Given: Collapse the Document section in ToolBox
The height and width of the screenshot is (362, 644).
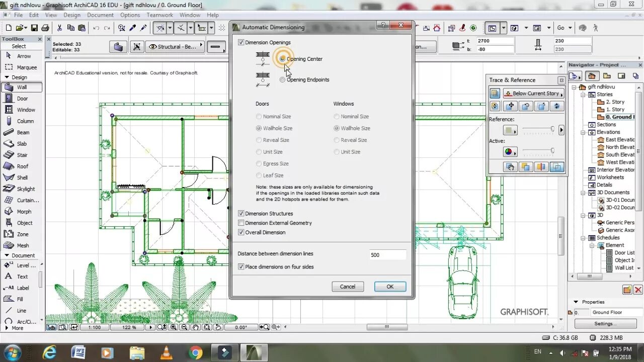Looking at the screenshot, I should tap(7, 255).
